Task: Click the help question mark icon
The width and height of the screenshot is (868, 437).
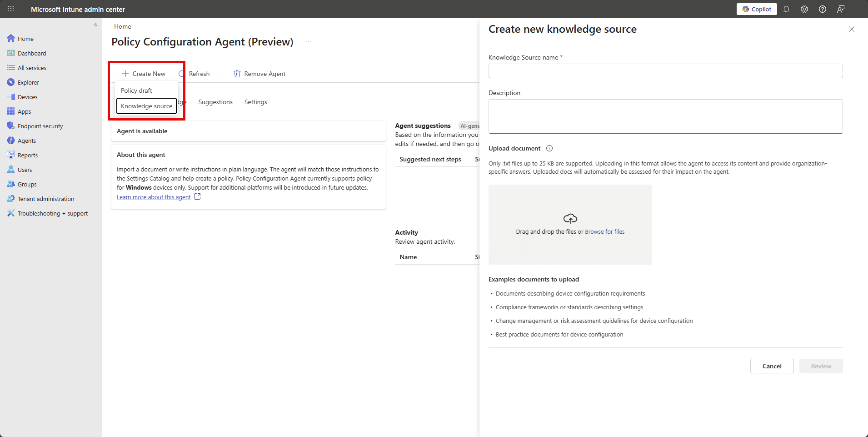Action: [823, 9]
